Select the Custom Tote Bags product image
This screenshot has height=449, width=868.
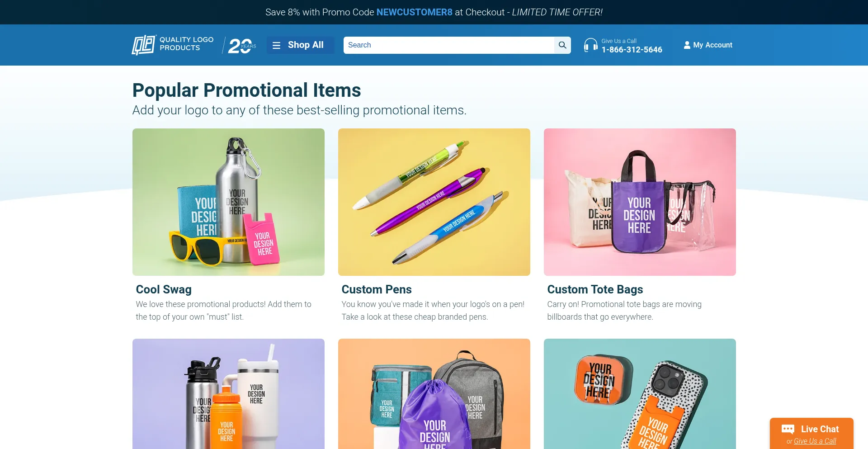[640, 202]
